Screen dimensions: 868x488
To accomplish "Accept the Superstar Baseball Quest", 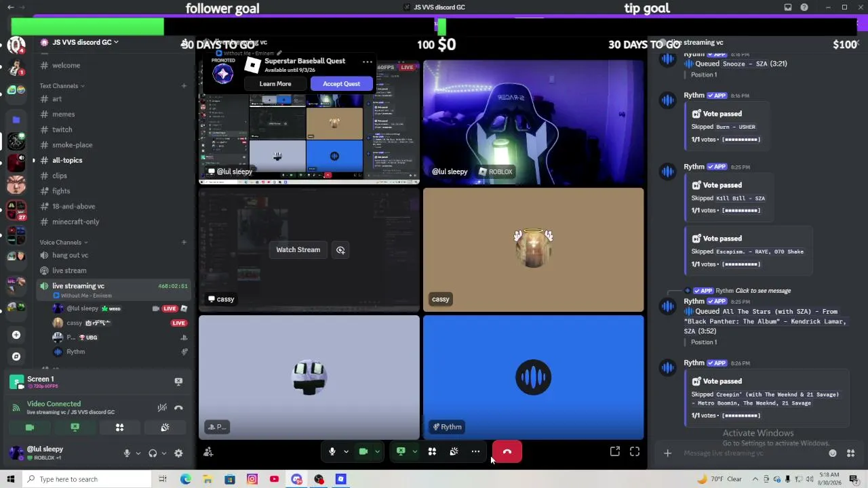I will [x=341, y=84].
